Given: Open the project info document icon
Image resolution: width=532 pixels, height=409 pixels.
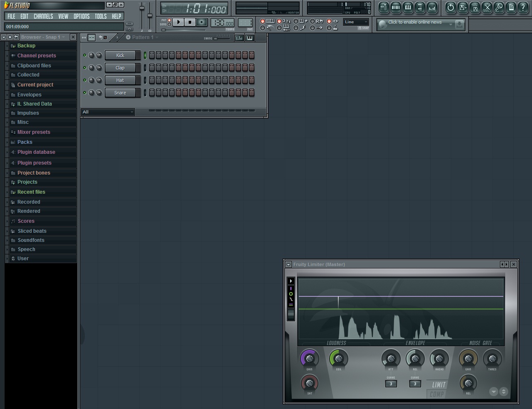Looking at the screenshot, I should pos(511,7).
